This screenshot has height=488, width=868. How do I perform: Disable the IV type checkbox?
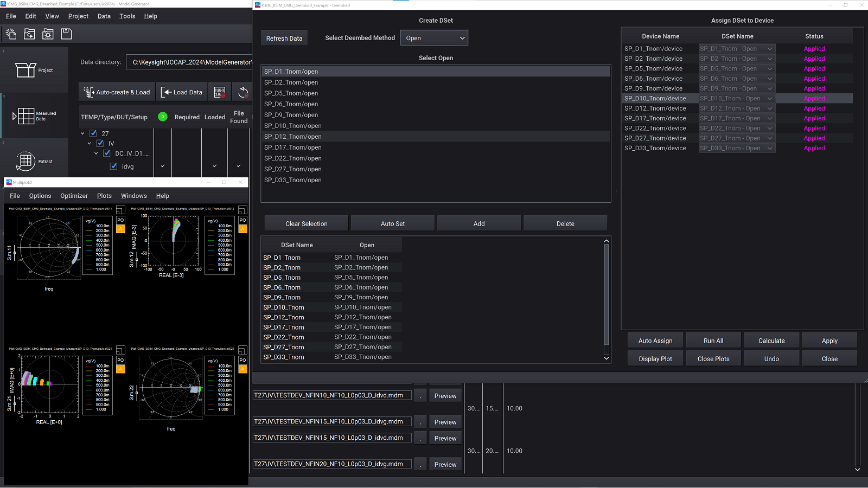click(100, 143)
